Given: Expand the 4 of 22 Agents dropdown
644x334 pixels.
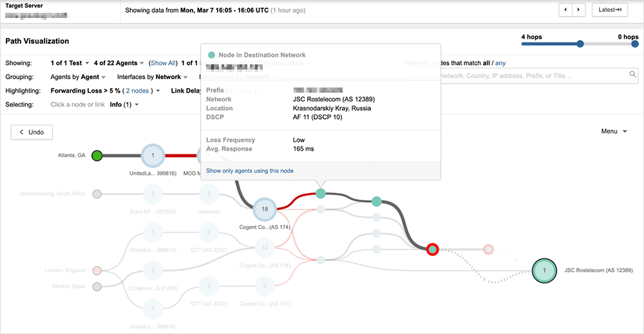Looking at the screenshot, I should 118,63.
